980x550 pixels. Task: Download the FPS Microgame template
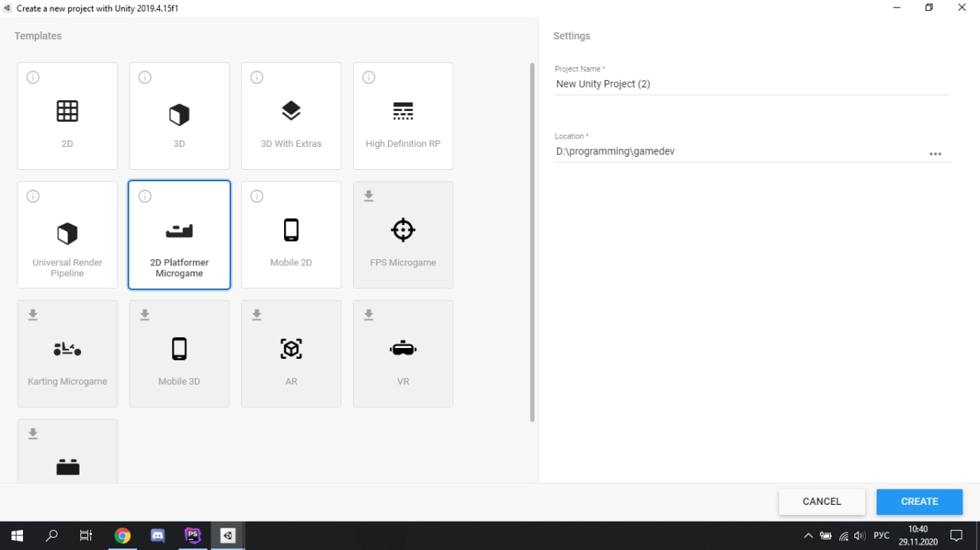368,197
